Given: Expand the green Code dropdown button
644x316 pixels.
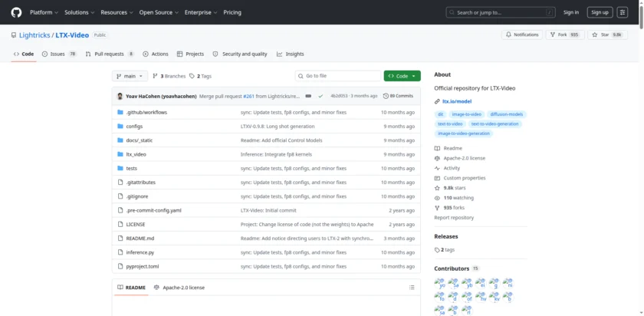Looking at the screenshot, I should click(402, 76).
